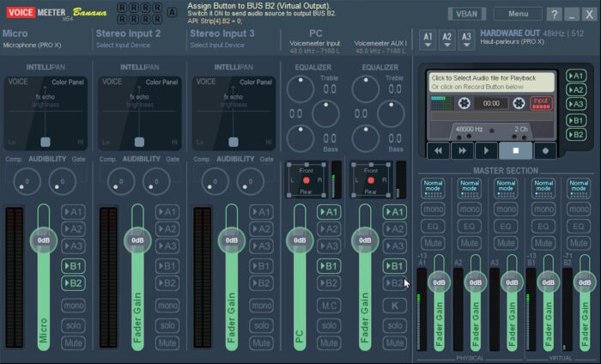
Task: Switch mode on B2 bus Normal mode button
Action: click(x=579, y=188)
